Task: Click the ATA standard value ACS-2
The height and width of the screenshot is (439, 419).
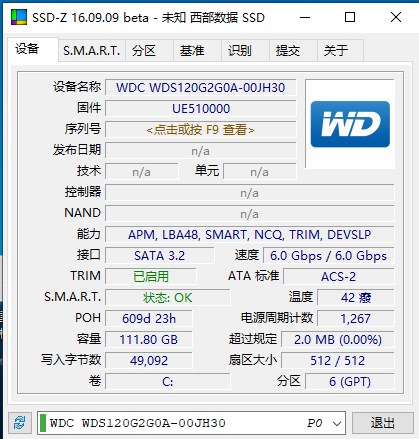Action: [x=339, y=277]
